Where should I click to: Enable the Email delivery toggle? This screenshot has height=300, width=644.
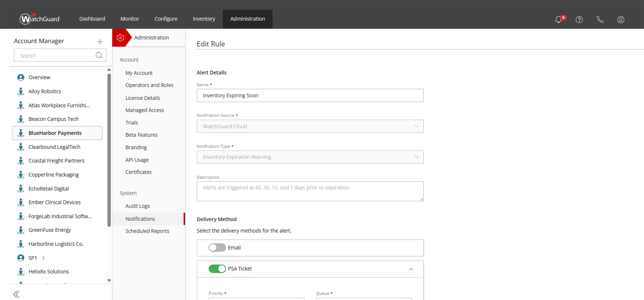click(217, 248)
